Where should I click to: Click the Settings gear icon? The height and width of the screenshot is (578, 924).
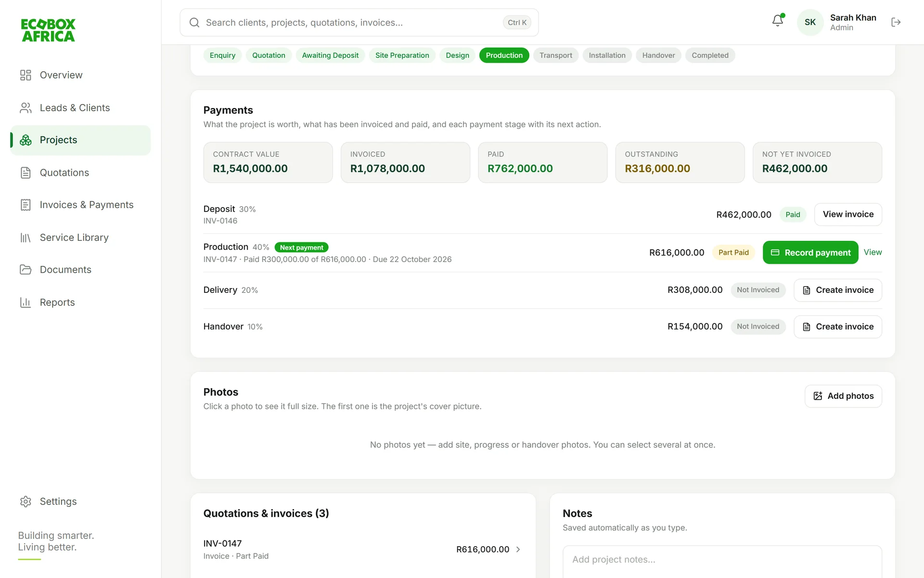(x=26, y=501)
